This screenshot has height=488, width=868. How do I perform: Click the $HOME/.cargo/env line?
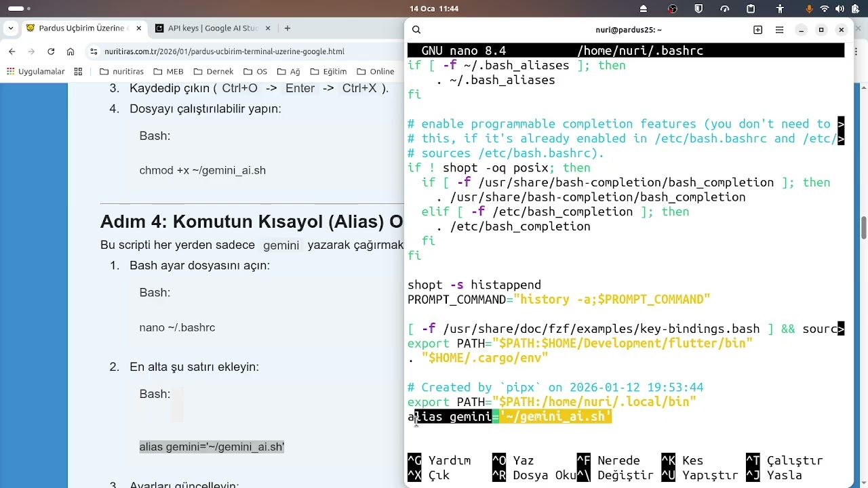pos(478,358)
